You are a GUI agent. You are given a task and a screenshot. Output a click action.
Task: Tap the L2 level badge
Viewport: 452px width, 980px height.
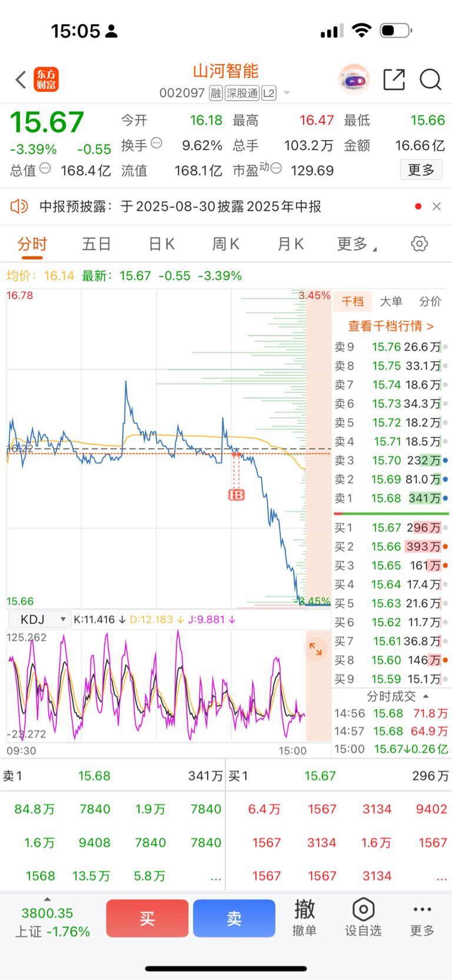click(x=269, y=93)
